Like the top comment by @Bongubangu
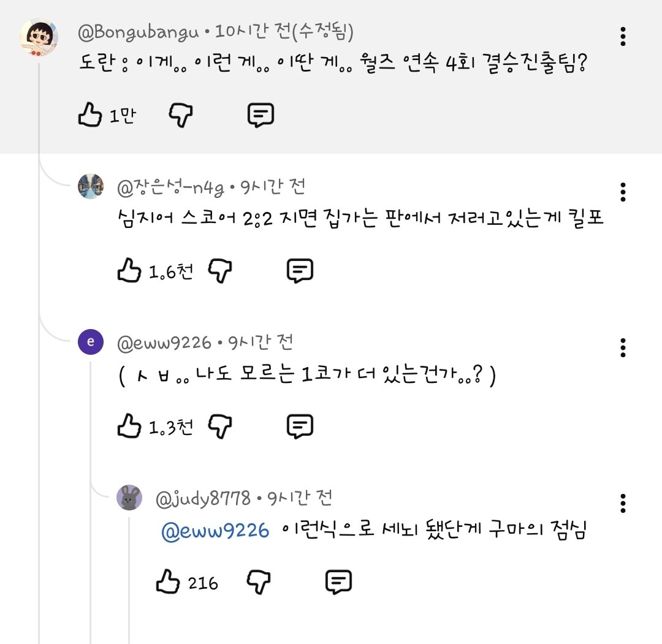Viewport: 662px width, 644px height. 90,115
